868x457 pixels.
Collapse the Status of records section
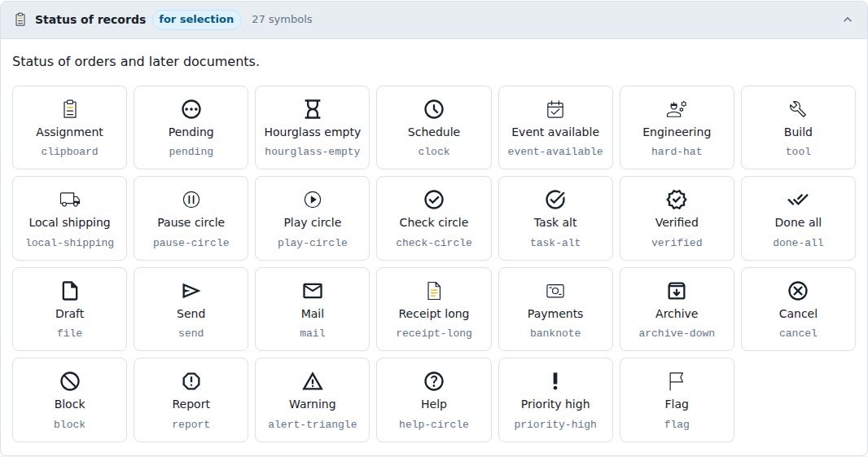848,20
